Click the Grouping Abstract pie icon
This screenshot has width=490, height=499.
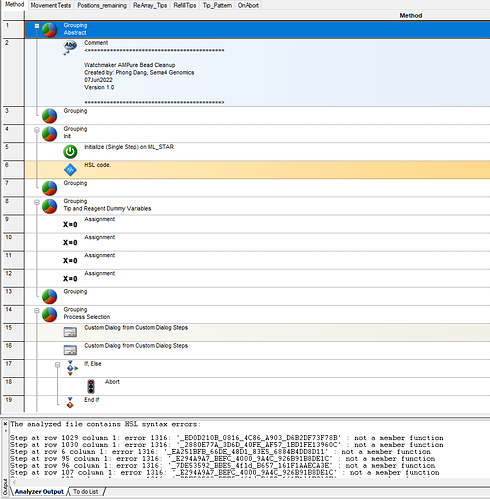pos(49,30)
